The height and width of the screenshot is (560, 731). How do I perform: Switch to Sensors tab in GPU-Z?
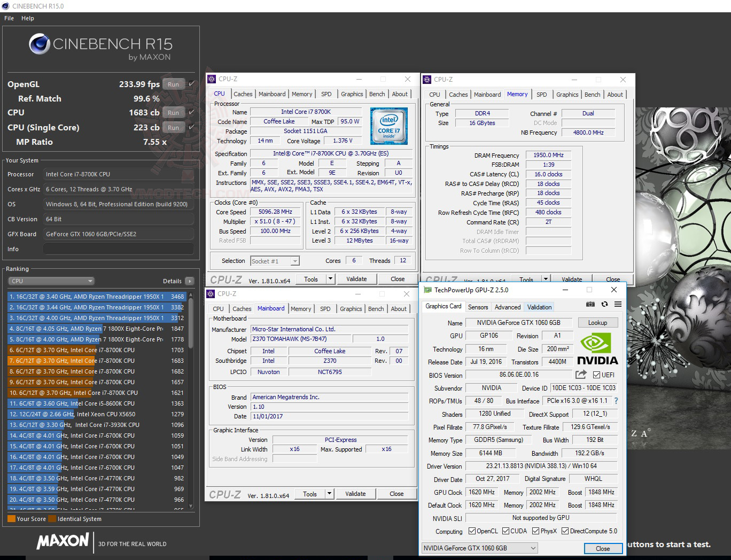pos(478,307)
